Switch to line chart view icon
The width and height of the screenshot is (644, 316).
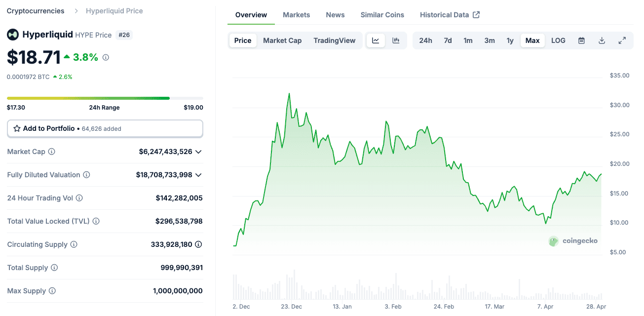click(376, 40)
